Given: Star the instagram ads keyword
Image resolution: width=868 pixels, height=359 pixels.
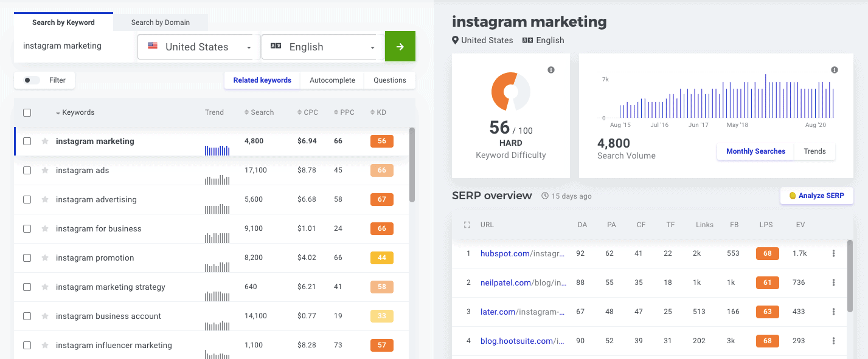Looking at the screenshot, I should point(44,171).
